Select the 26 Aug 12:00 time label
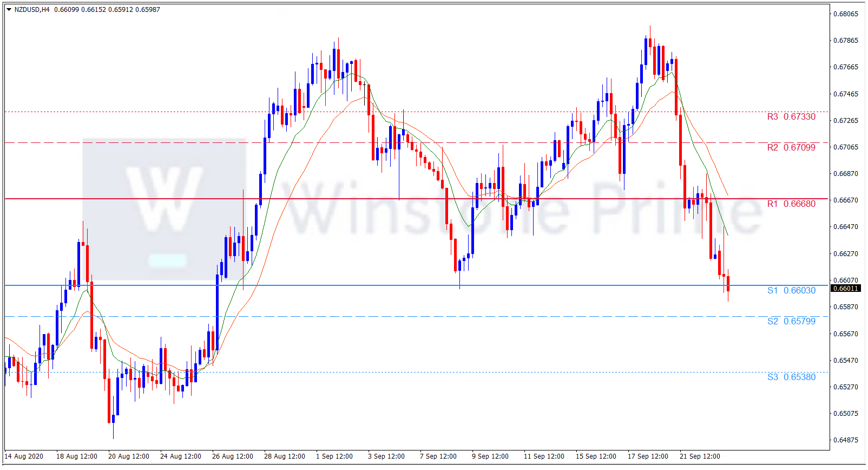868x470 pixels. point(232,456)
